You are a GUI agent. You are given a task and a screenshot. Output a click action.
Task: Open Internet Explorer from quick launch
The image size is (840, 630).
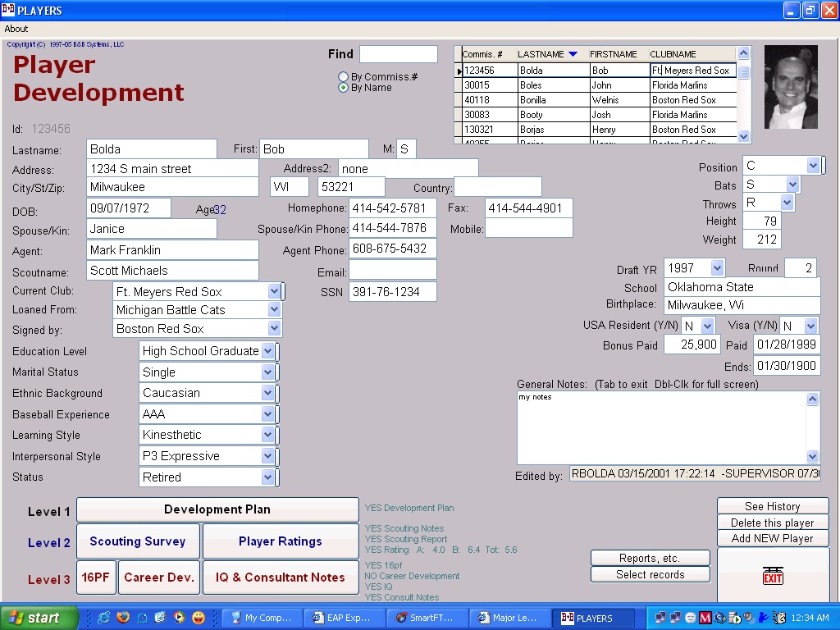pyautogui.click(x=104, y=618)
